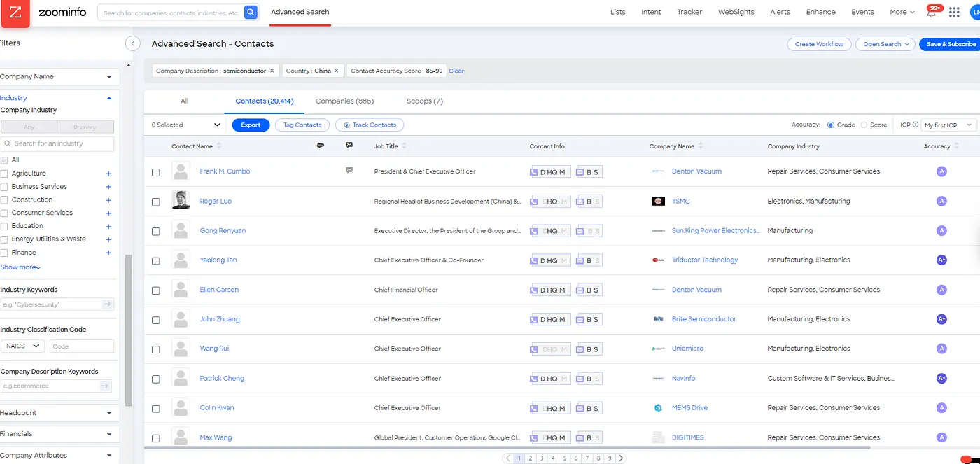Open WebSights in the top navigation
Image resolution: width=980 pixels, height=464 pixels.
pos(735,12)
